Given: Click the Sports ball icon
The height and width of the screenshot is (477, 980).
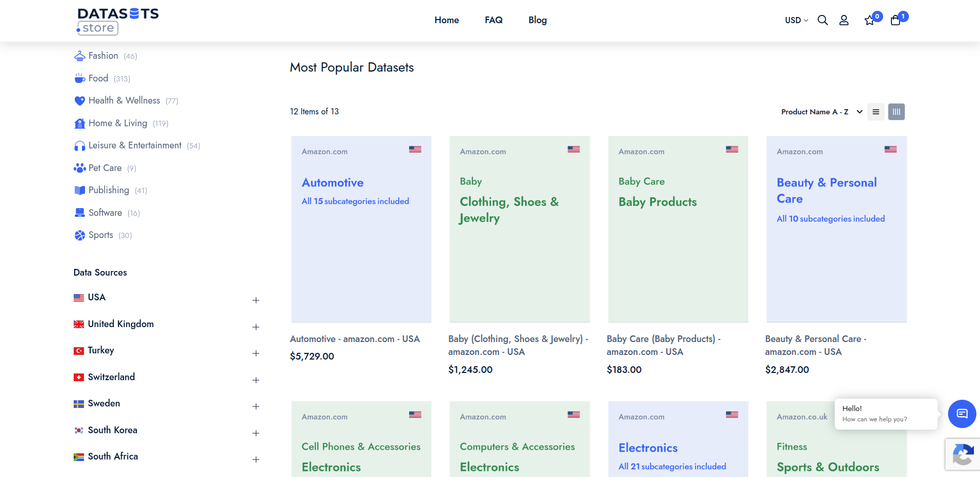Looking at the screenshot, I should [80, 235].
